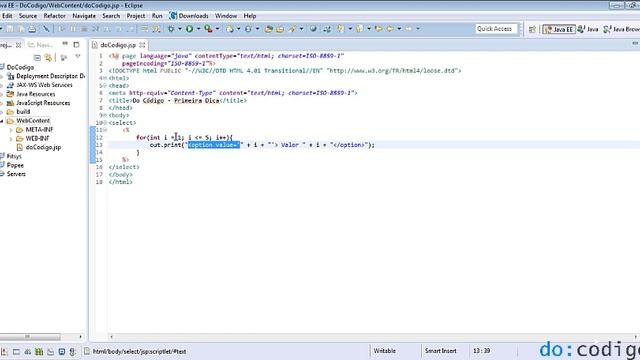
Task: Click the Last Edit Location icon in toolbar
Action: [378, 29]
